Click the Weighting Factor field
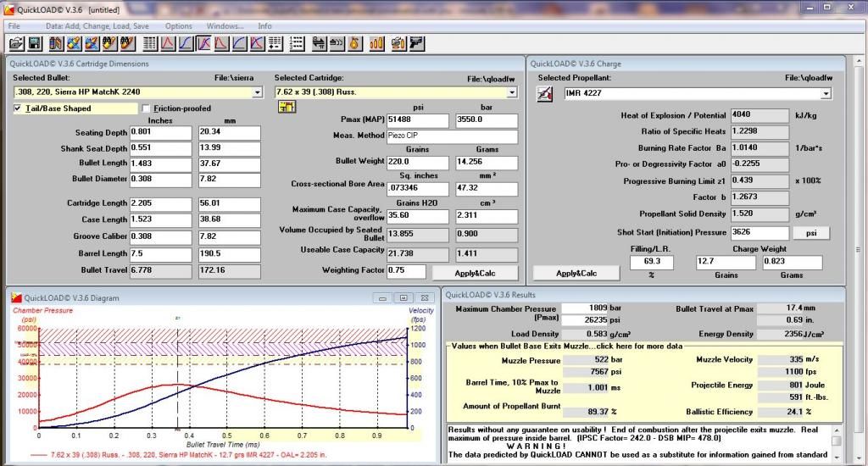The width and height of the screenshot is (868, 466). tap(406, 271)
